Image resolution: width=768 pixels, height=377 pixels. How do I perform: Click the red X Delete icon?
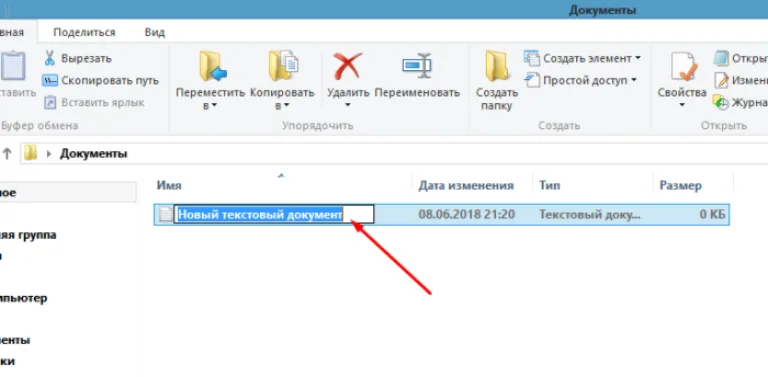click(348, 66)
